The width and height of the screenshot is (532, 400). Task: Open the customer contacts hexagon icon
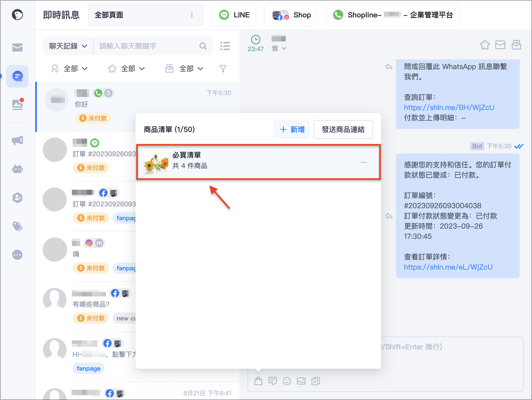[17, 198]
